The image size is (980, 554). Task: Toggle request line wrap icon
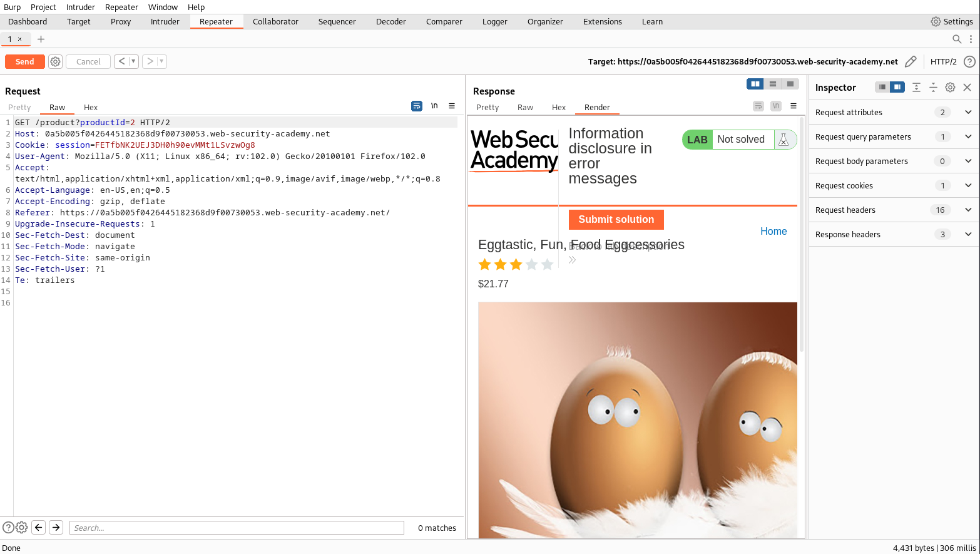coord(417,106)
